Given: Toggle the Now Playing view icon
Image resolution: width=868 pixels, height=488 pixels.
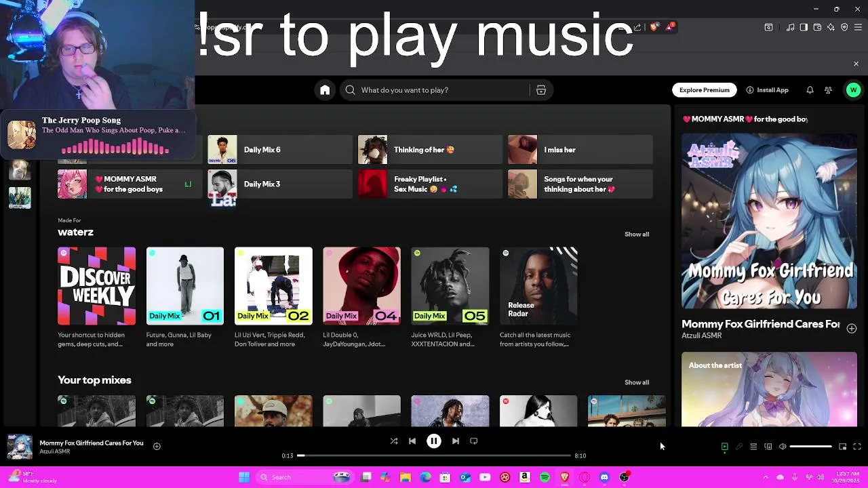Looking at the screenshot, I should [724, 447].
